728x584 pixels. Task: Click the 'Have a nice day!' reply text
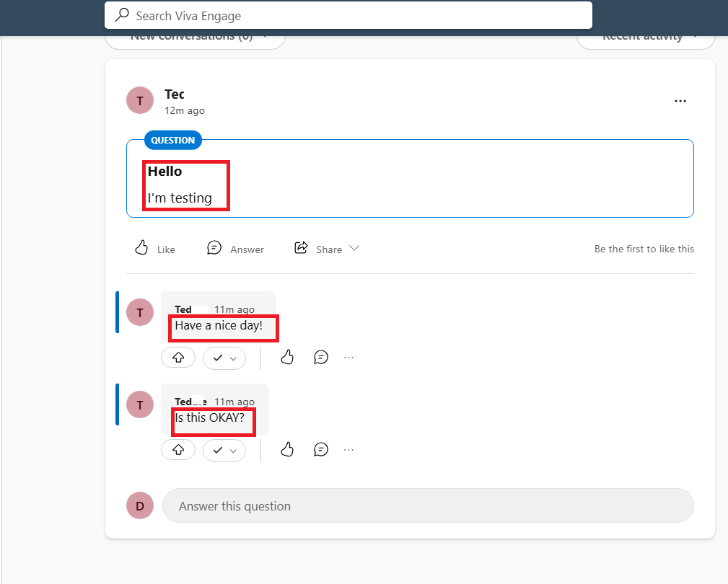click(x=219, y=326)
